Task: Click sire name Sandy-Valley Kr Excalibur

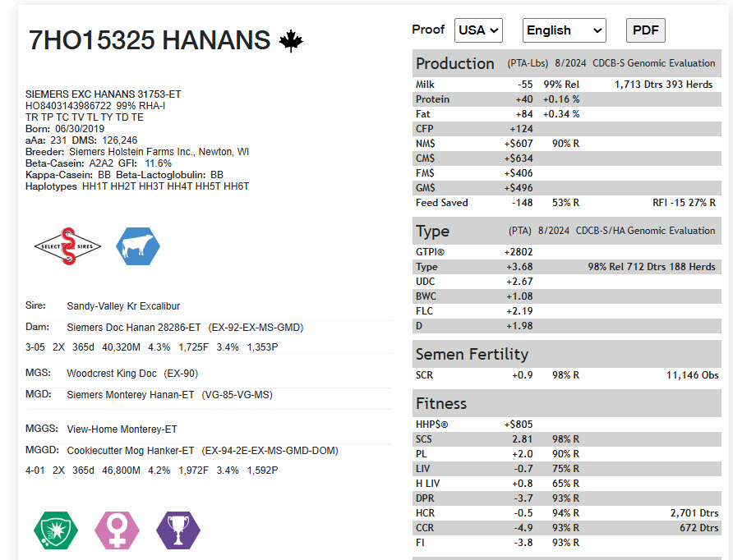Action: click(x=123, y=306)
